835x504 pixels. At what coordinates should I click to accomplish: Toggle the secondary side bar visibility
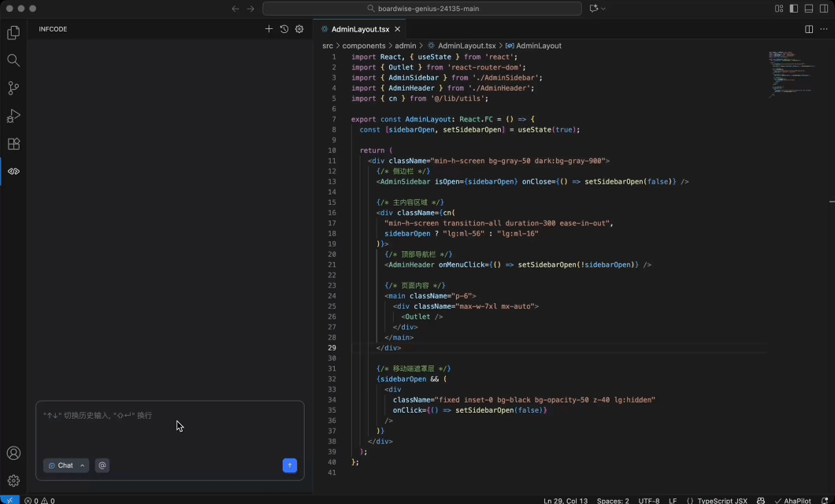pos(824,9)
